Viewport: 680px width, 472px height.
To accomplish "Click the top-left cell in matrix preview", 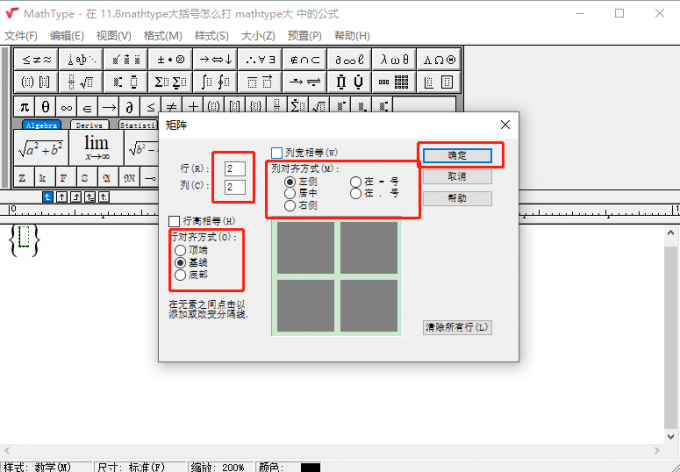I will coord(305,248).
